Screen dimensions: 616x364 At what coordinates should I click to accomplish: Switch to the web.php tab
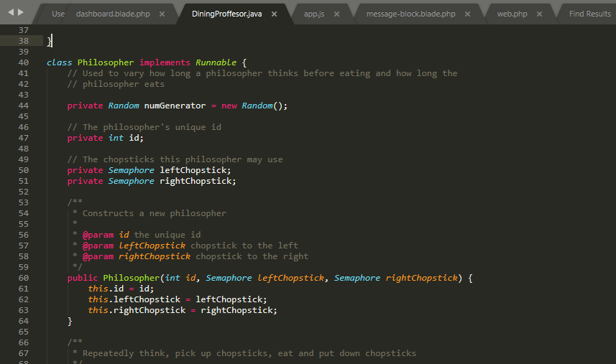512,14
